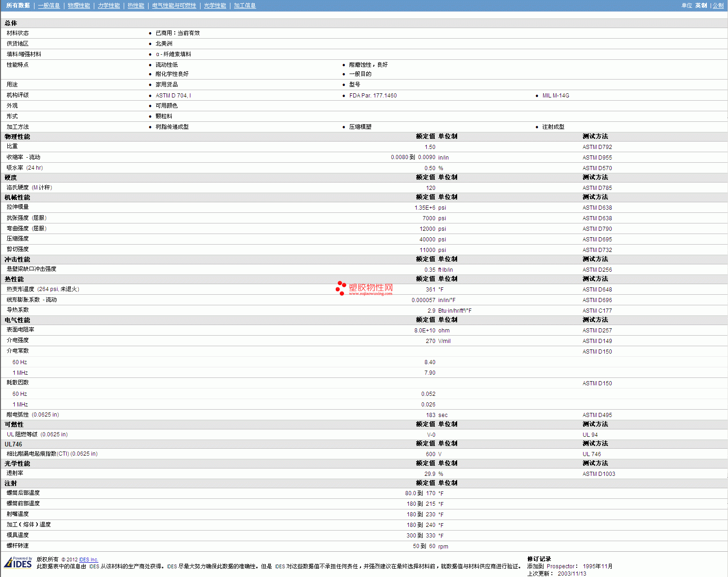Go to the 物理性能 tab

(x=79, y=6)
